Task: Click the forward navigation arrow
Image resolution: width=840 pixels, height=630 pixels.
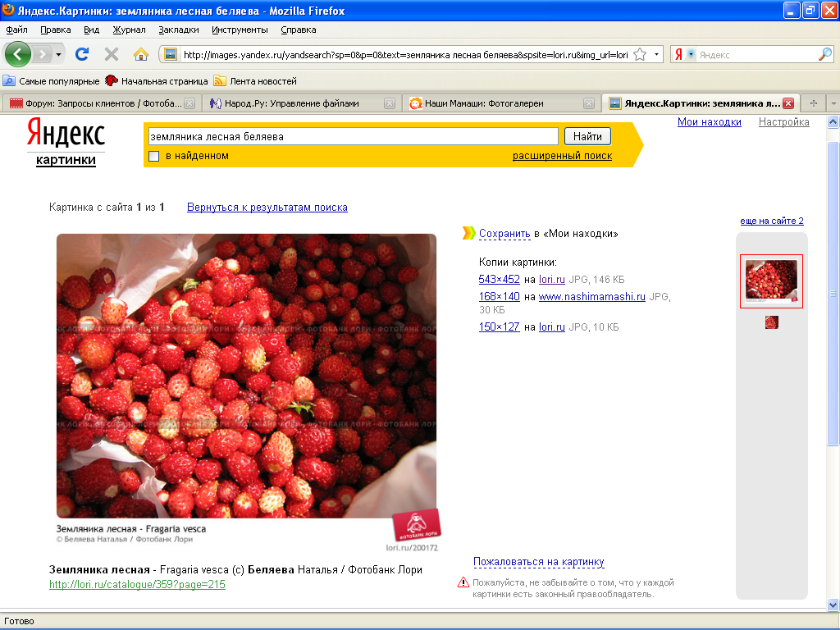Action: 43,54
